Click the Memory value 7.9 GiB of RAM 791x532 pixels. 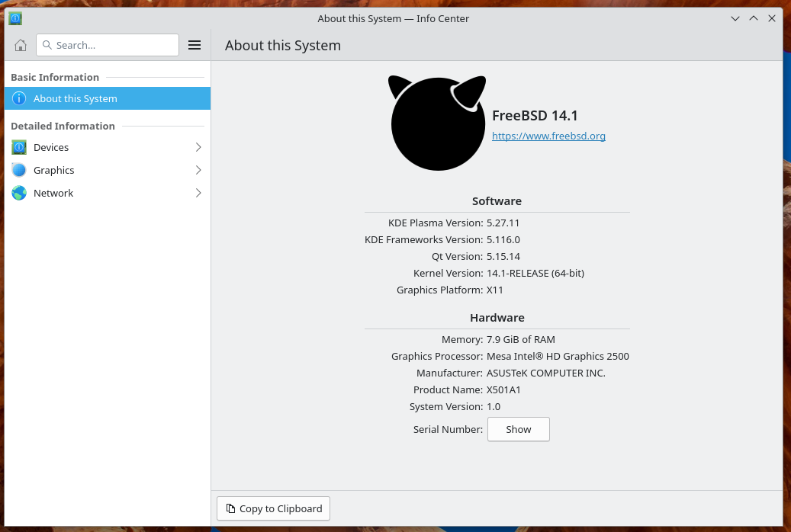[521, 339]
